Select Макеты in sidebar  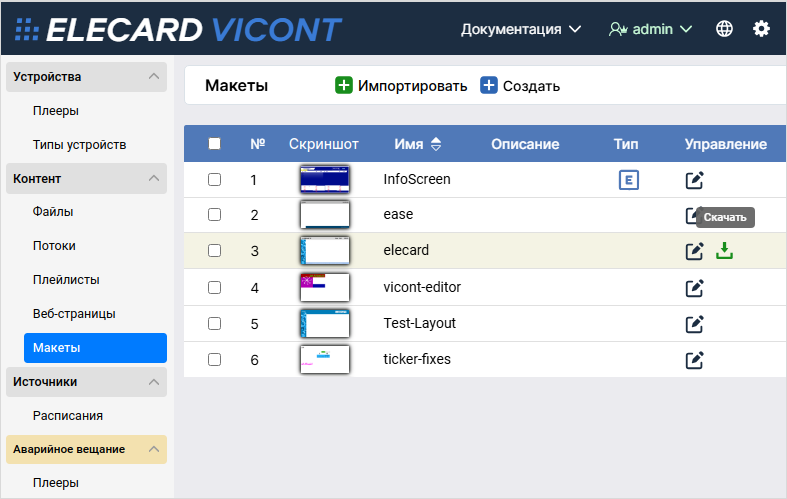click(x=95, y=348)
